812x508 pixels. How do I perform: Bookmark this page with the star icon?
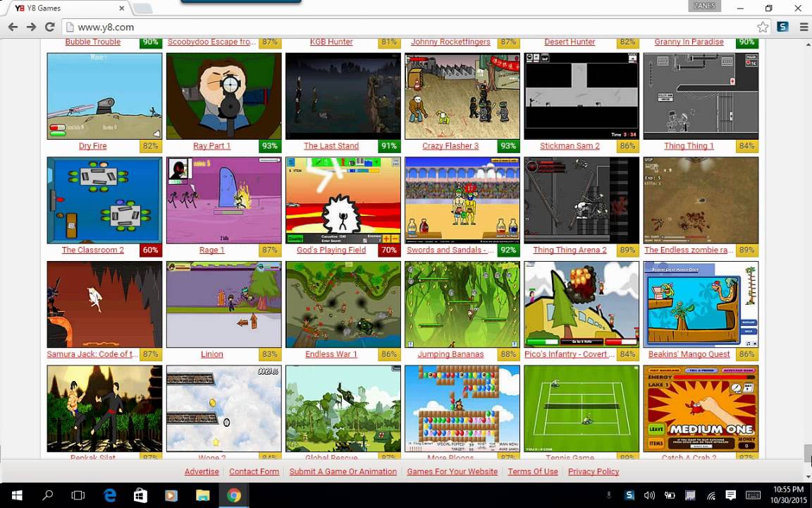pyautogui.click(x=763, y=27)
